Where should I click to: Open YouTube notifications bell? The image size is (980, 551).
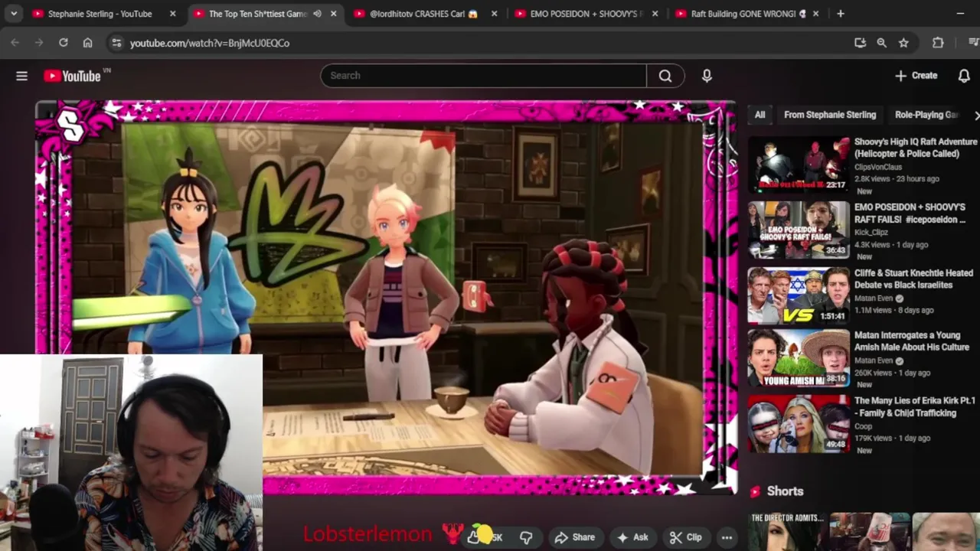964,76
